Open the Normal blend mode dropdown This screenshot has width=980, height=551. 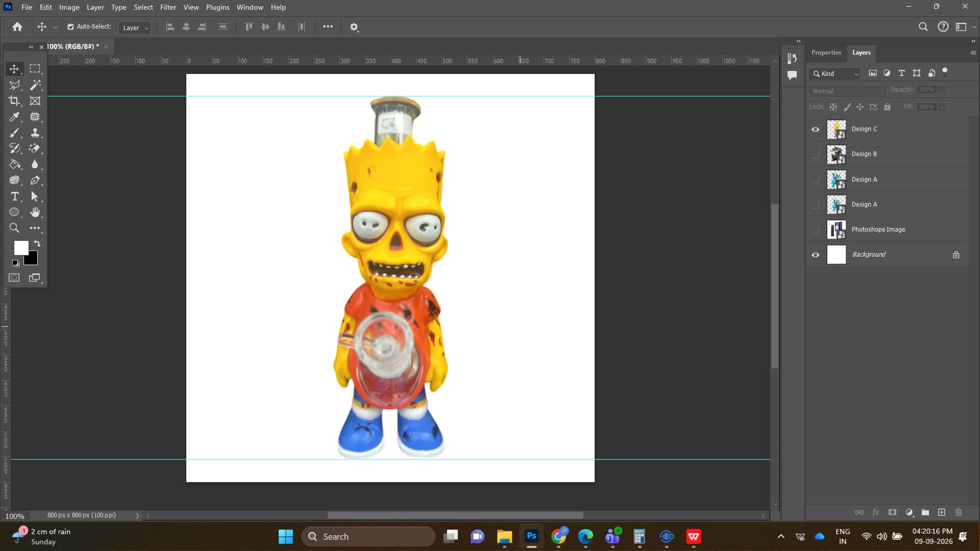click(x=847, y=91)
